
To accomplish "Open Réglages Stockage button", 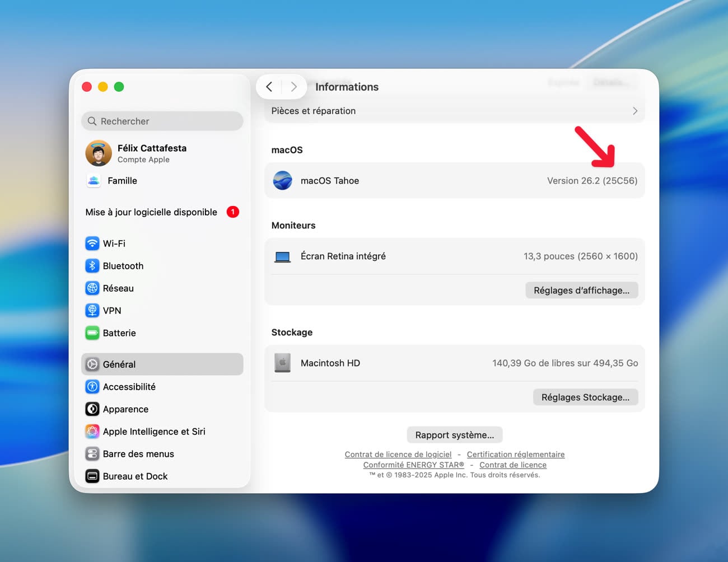I will coord(585,397).
